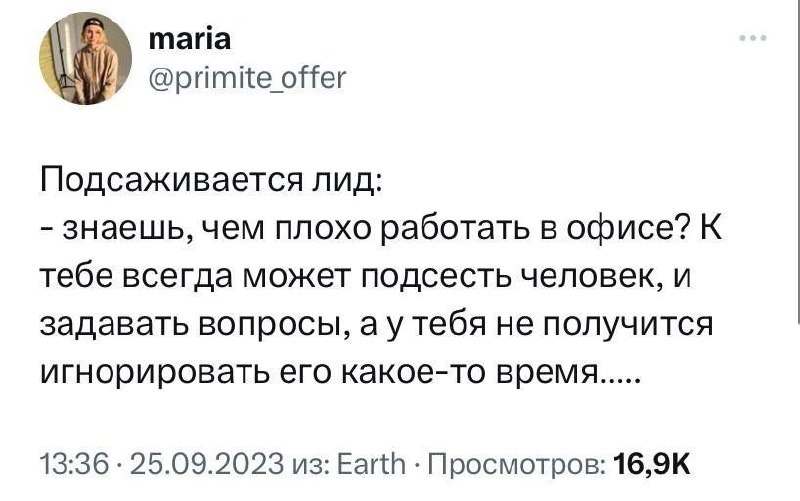
Task: Open the Earth location link
Action: point(373,464)
